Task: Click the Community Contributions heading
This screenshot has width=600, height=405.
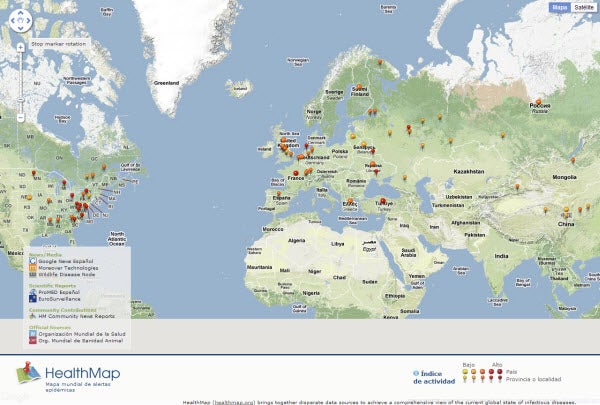Action: tap(62, 310)
